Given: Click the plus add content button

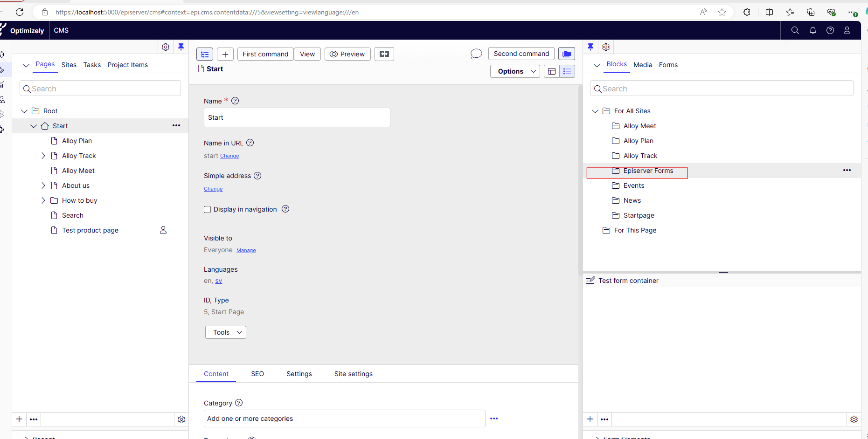Looking at the screenshot, I should pos(225,54).
